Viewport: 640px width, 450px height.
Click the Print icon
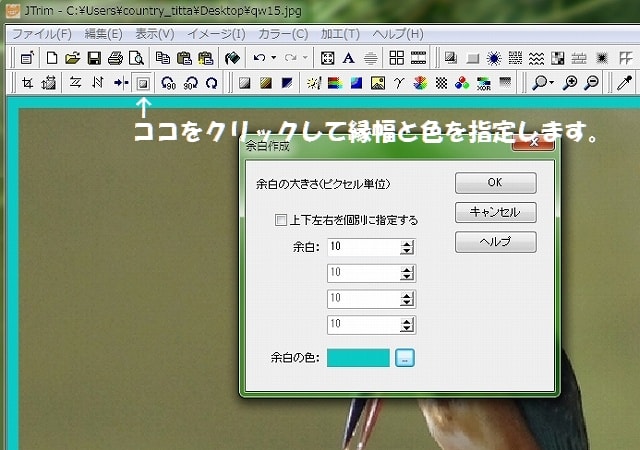(x=116, y=58)
